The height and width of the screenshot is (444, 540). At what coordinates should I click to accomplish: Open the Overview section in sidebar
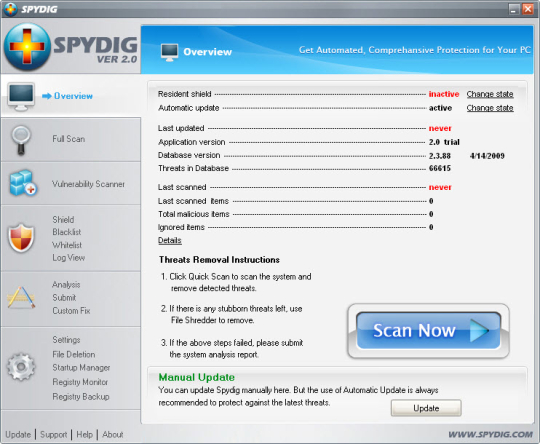[x=73, y=96]
